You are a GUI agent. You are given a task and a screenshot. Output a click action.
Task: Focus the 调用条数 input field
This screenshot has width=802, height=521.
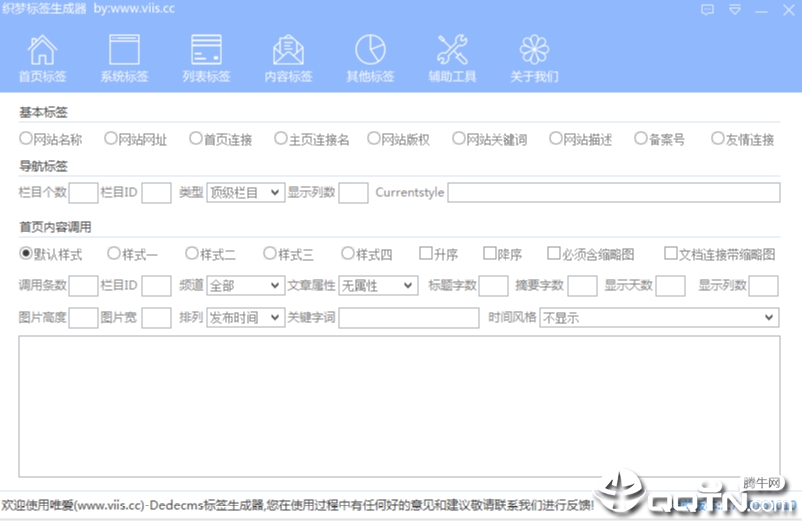pos(83,286)
